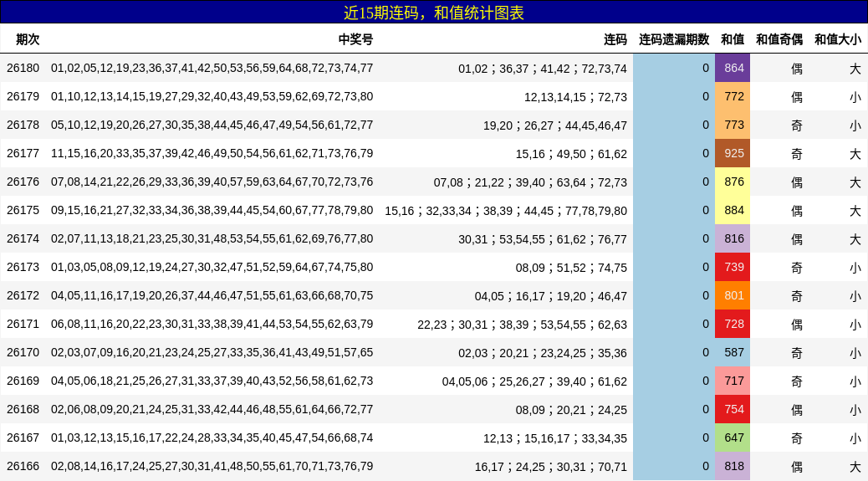Viewport: 868px width, 481px height.
Task: Click the green 647 sum cell
Action: coord(733,438)
